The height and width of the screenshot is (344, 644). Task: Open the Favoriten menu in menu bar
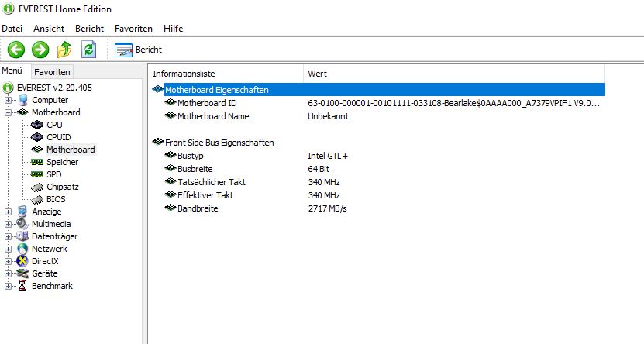(133, 29)
